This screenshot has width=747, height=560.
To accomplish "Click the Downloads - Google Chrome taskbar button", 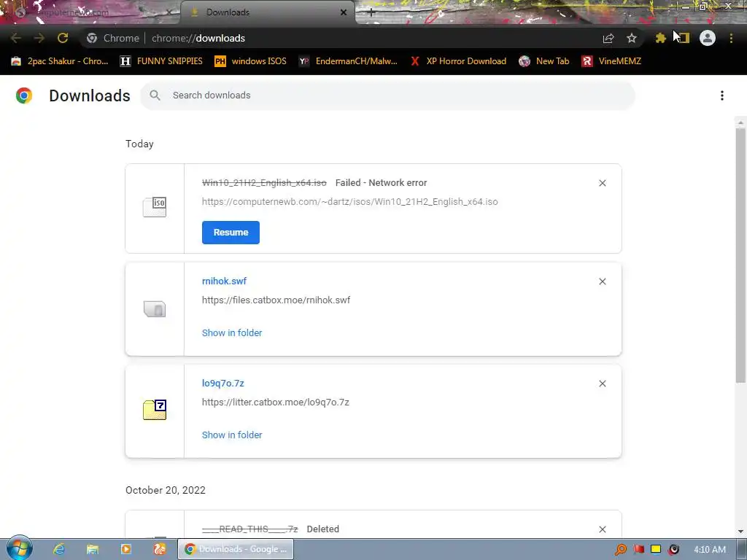I will tap(236, 549).
